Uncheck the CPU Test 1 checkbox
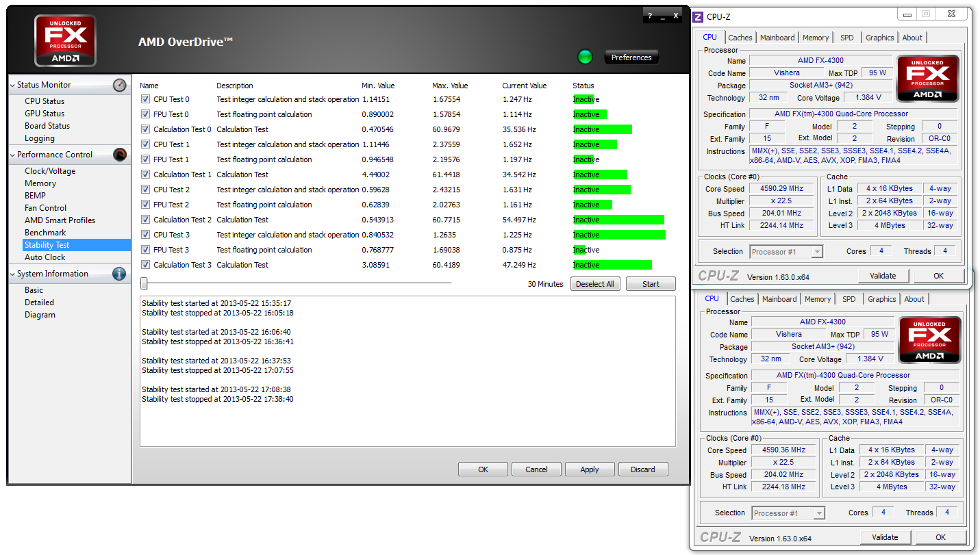The height and width of the screenshot is (555, 980). click(x=145, y=144)
